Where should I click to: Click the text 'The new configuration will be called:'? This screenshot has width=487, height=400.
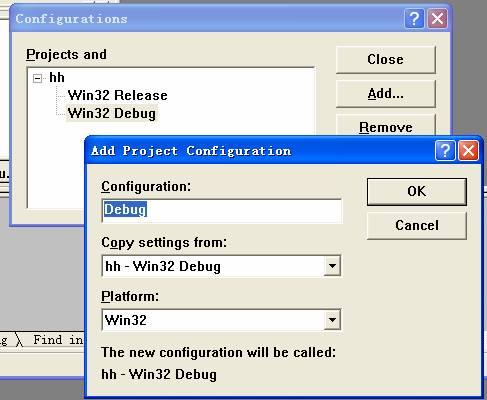[x=218, y=352]
